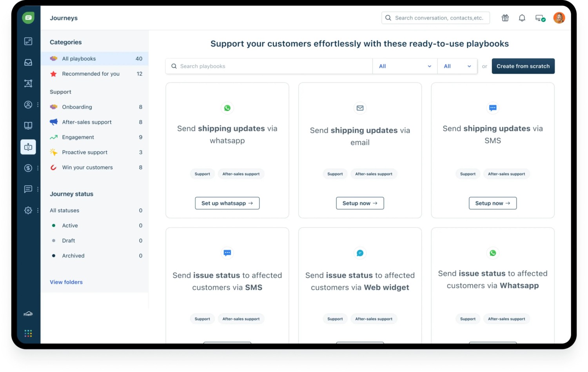Open the inbox icon in the sidebar
The width and height of the screenshot is (588, 372).
pyautogui.click(x=28, y=62)
